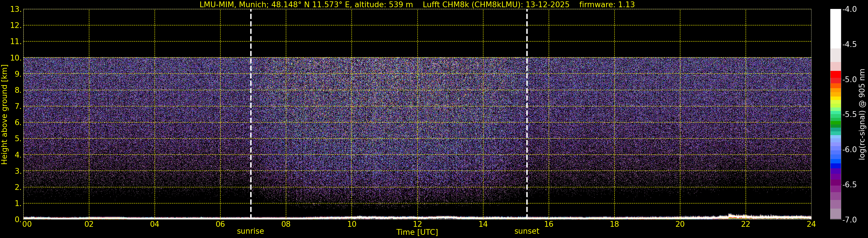Click the bright near-ground signal after 21:30 UTC

(741, 216)
